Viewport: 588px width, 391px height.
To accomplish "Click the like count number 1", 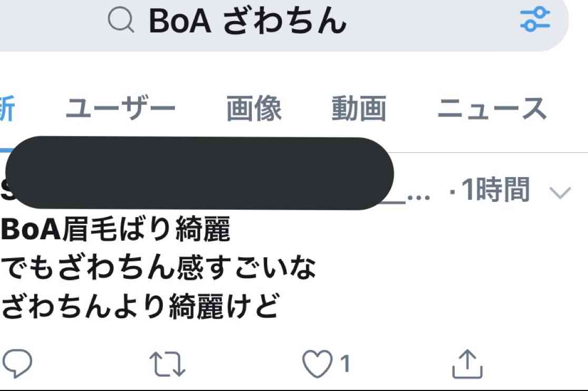I will [x=345, y=363].
